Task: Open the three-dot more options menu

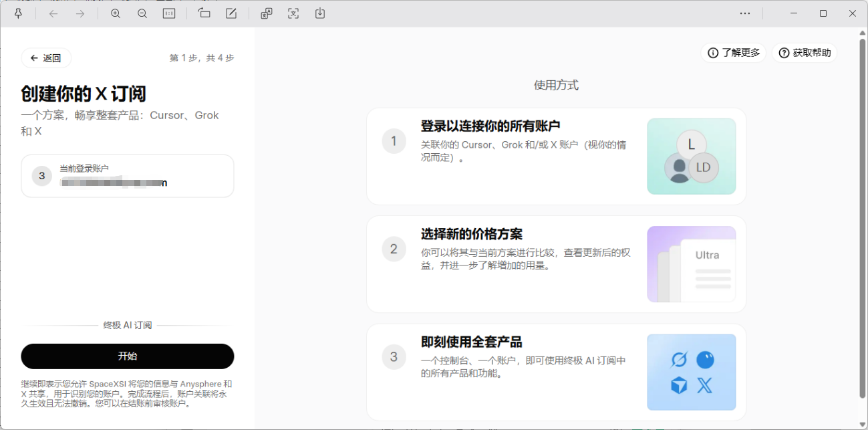Action: [x=745, y=13]
